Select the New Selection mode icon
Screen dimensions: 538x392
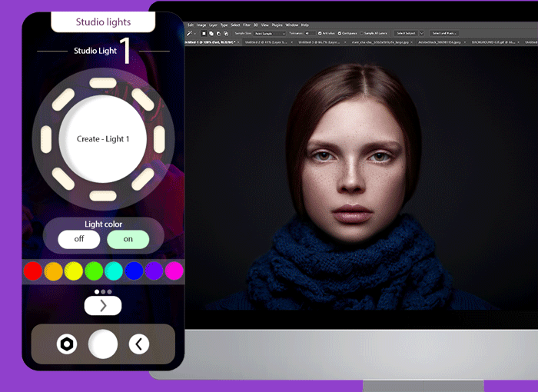pyautogui.click(x=204, y=34)
